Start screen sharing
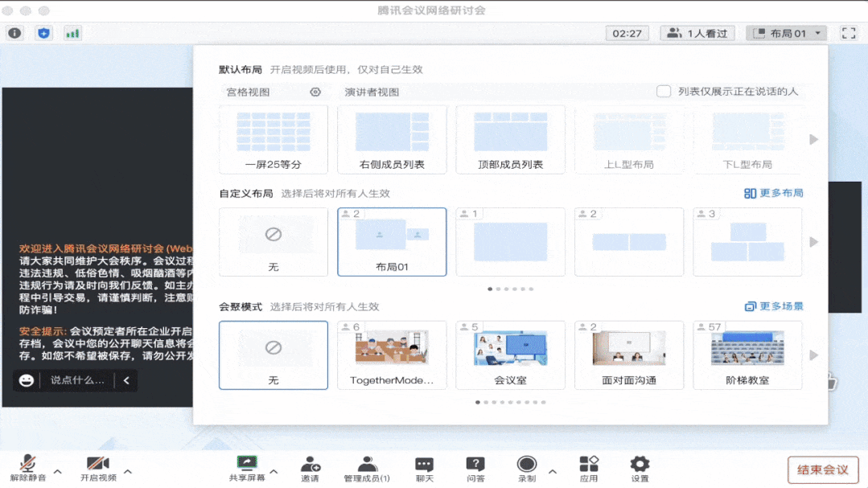Viewport: 868px width, 488px height. [x=247, y=469]
